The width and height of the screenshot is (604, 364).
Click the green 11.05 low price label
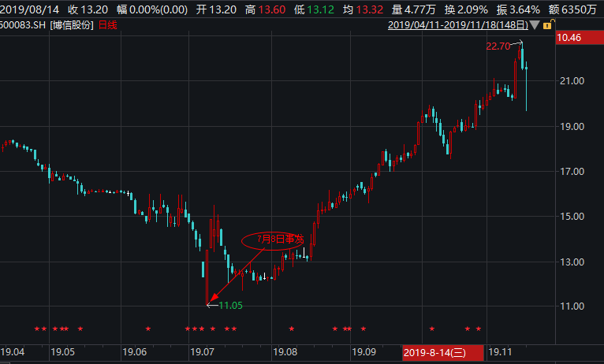230,305
